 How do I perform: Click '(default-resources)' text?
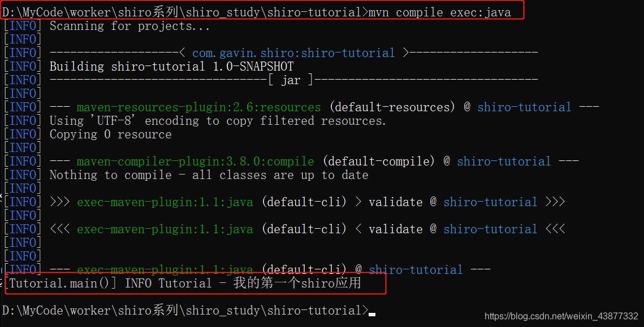(x=392, y=107)
